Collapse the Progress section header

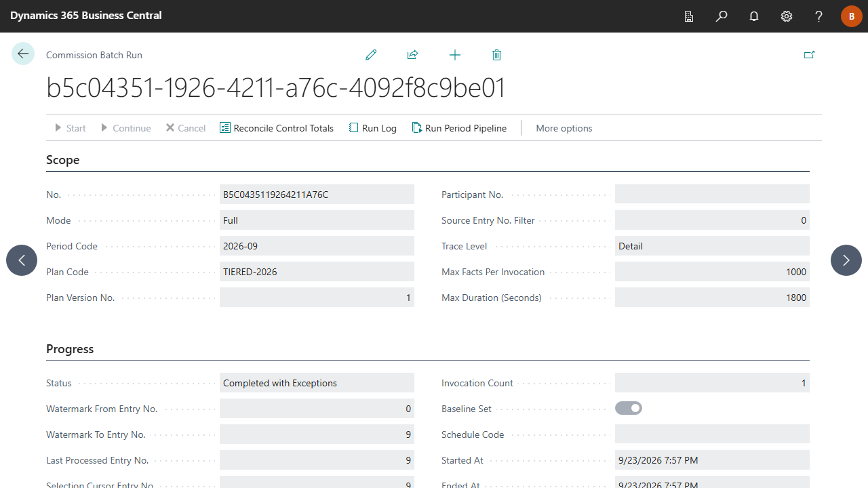[x=70, y=349]
